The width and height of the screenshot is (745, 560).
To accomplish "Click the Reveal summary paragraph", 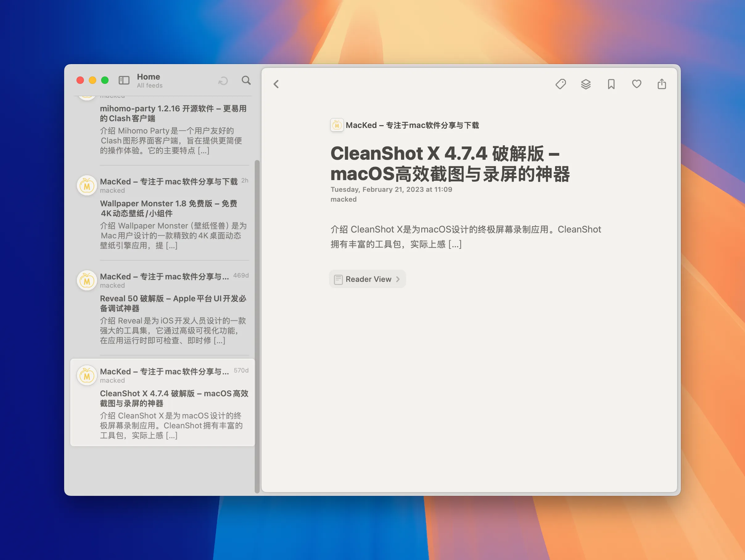I will (173, 331).
